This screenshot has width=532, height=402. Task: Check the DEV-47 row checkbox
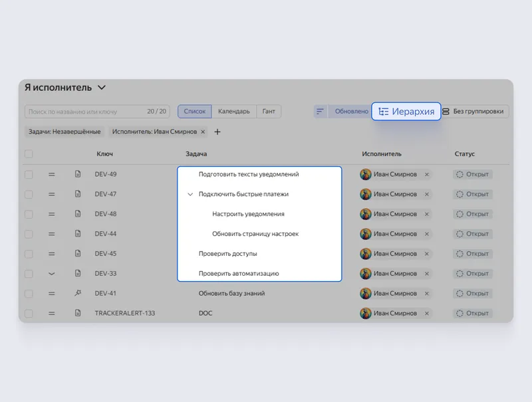29,194
